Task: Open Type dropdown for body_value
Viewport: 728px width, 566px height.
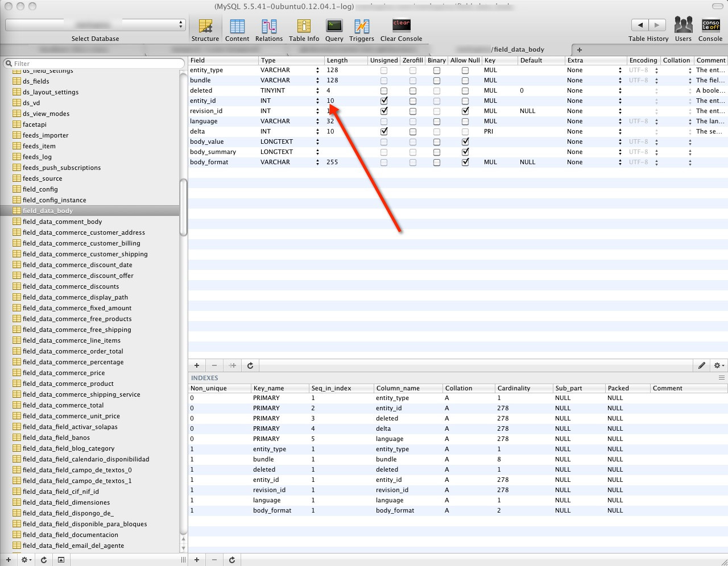Action: 317,142
